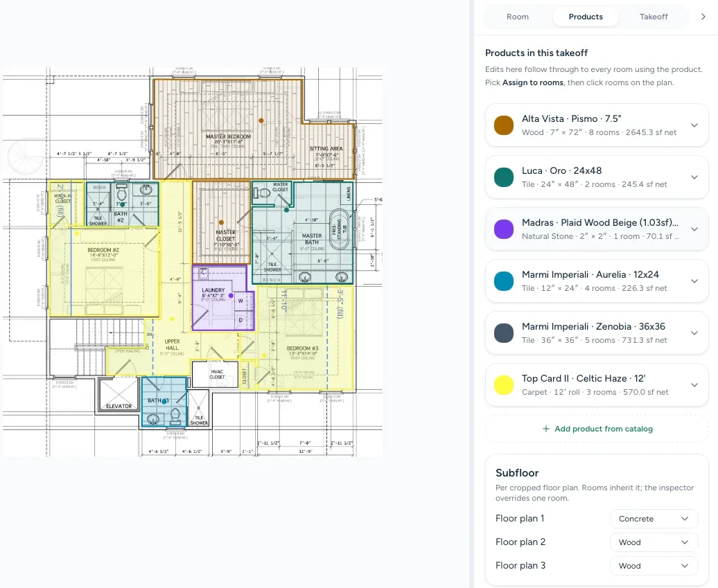The image size is (718, 588).
Task: Click blue marker dot in Bath #3
Action: click(x=164, y=401)
